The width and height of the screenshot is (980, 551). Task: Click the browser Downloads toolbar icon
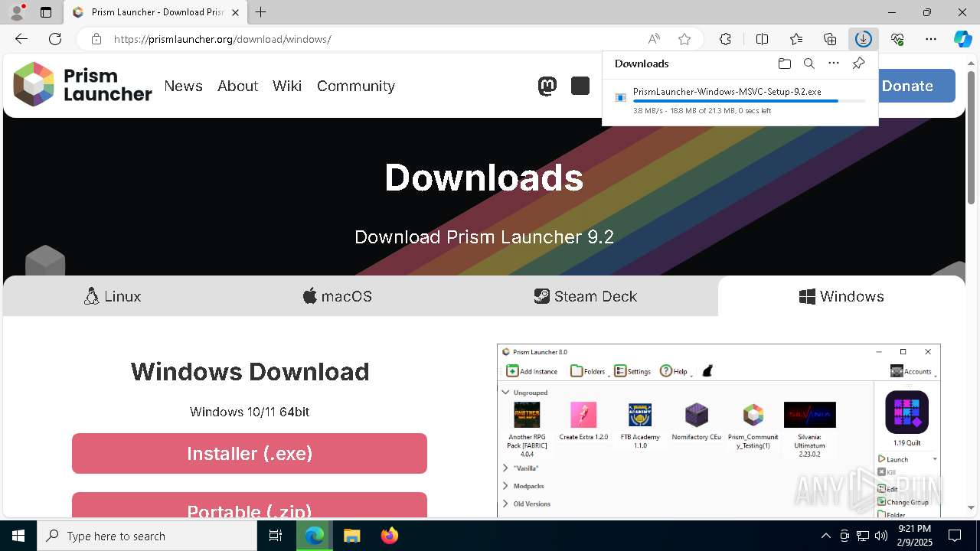[x=863, y=39]
